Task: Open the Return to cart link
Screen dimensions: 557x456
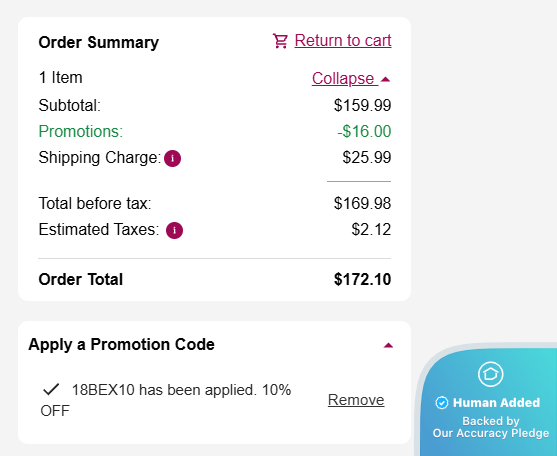Action: 343,40
